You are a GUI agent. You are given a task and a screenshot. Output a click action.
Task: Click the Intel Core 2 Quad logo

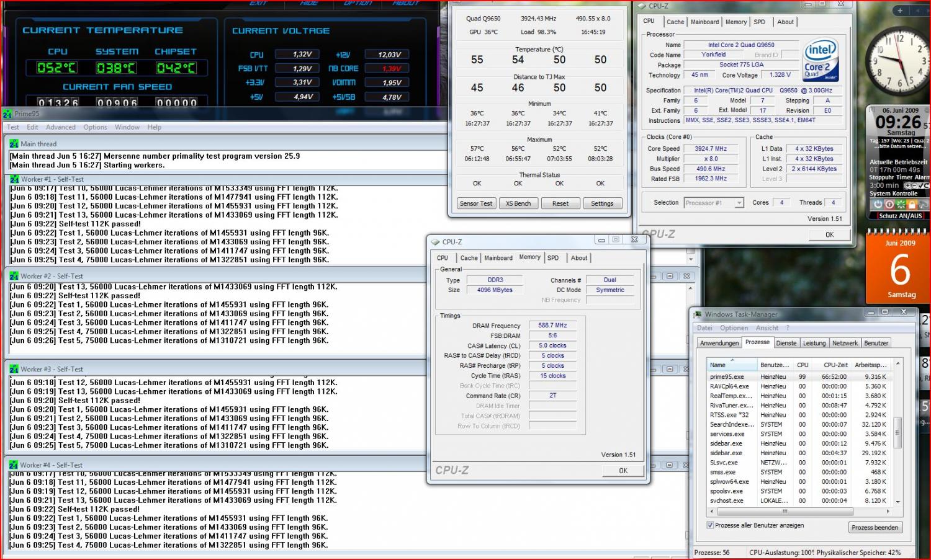coord(821,60)
